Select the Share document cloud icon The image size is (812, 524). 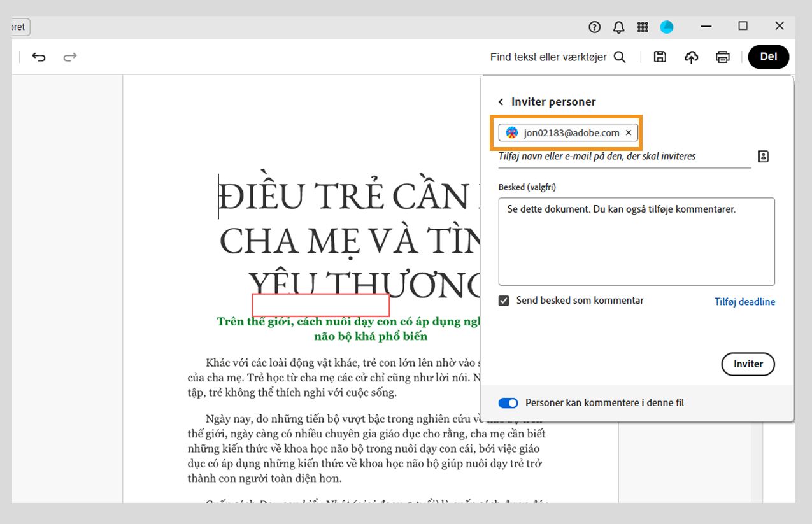coord(691,57)
